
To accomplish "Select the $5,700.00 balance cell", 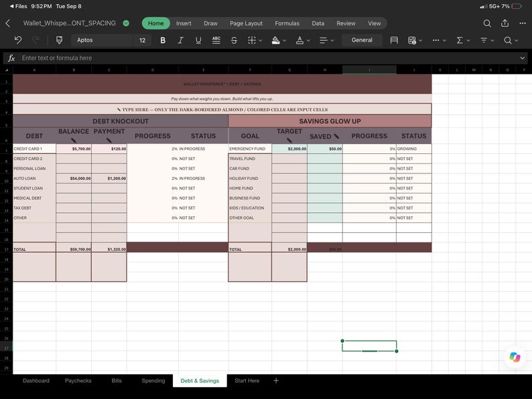I will coord(74,149).
